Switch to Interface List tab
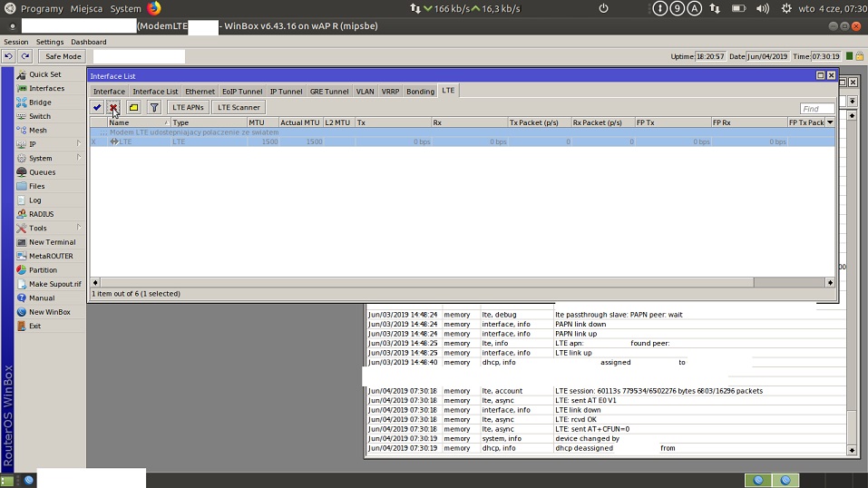This screenshot has height=488, width=868. pos(155,92)
